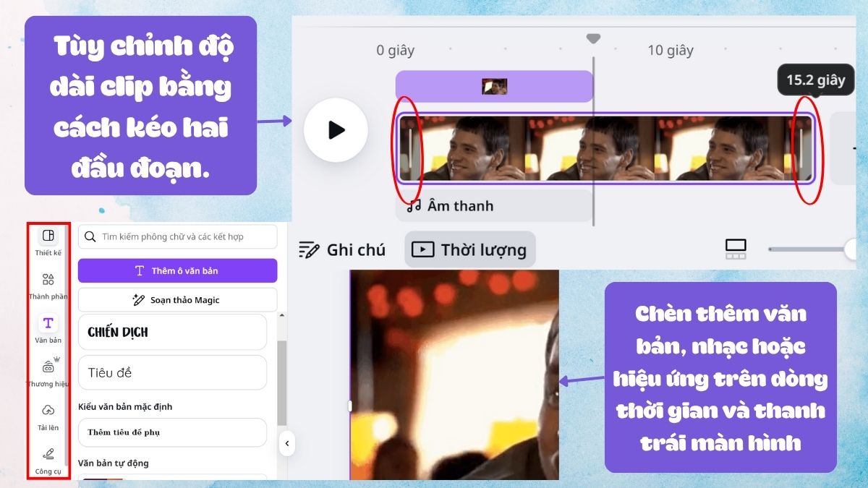Open the Thương hiệu brand tab

point(48,373)
